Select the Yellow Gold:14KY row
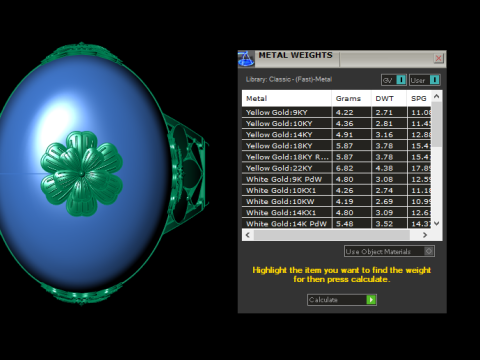The image size is (480, 360). [336, 135]
